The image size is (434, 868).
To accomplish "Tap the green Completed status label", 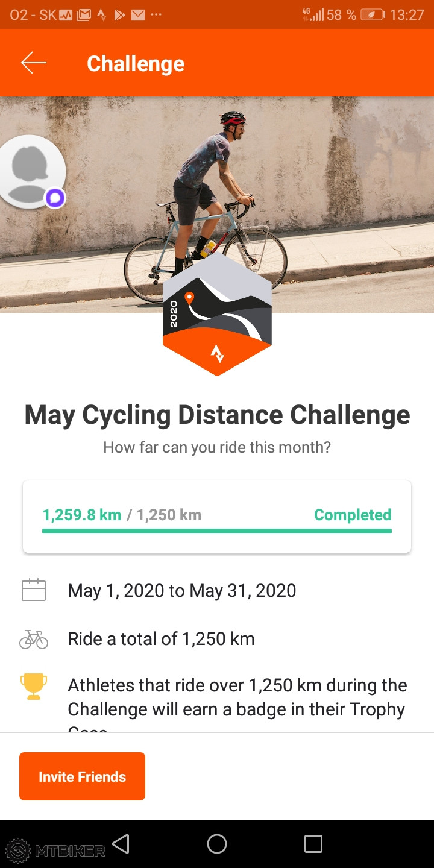I will [353, 515].
